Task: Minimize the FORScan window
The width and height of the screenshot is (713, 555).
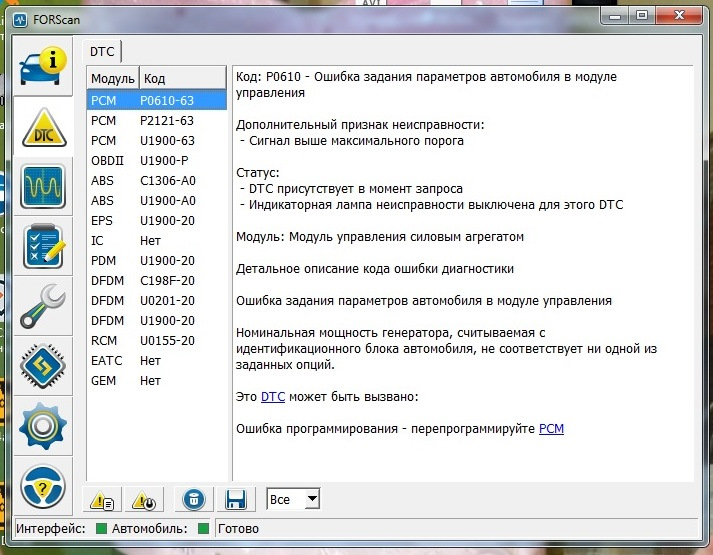Action: [615, 15]
